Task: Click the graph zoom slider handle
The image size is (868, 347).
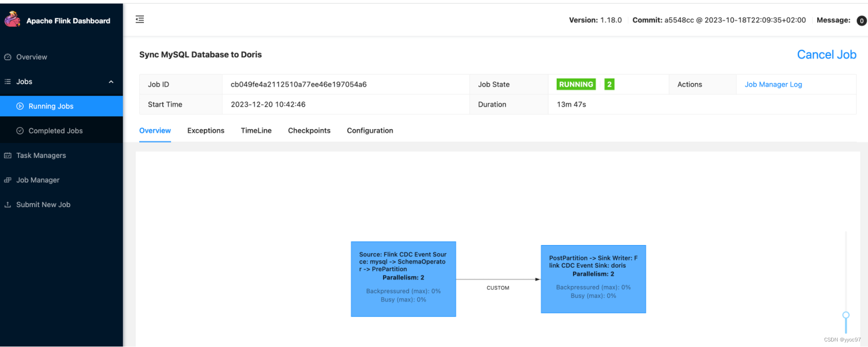Action: pyautogui.click(x=845, y=315)
